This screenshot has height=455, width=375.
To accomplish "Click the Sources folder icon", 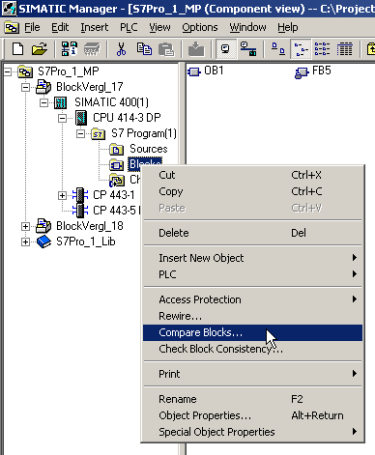I will pos(116,149).
